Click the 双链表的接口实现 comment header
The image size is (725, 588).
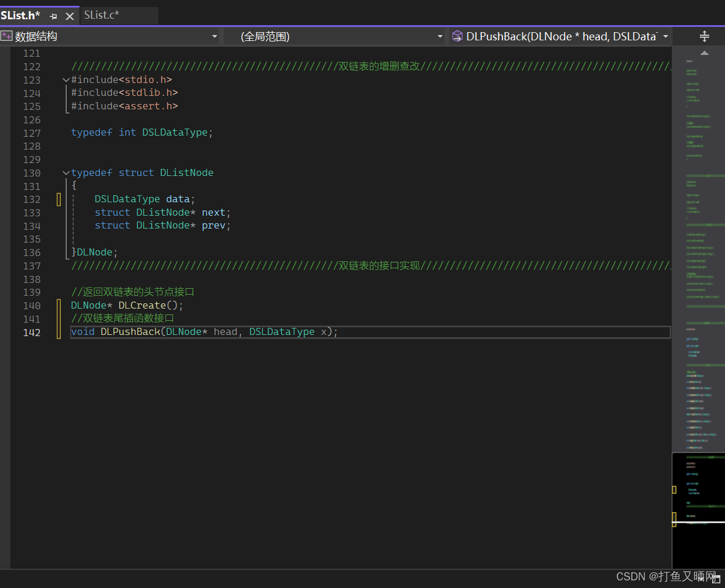(x=379, y=266)
